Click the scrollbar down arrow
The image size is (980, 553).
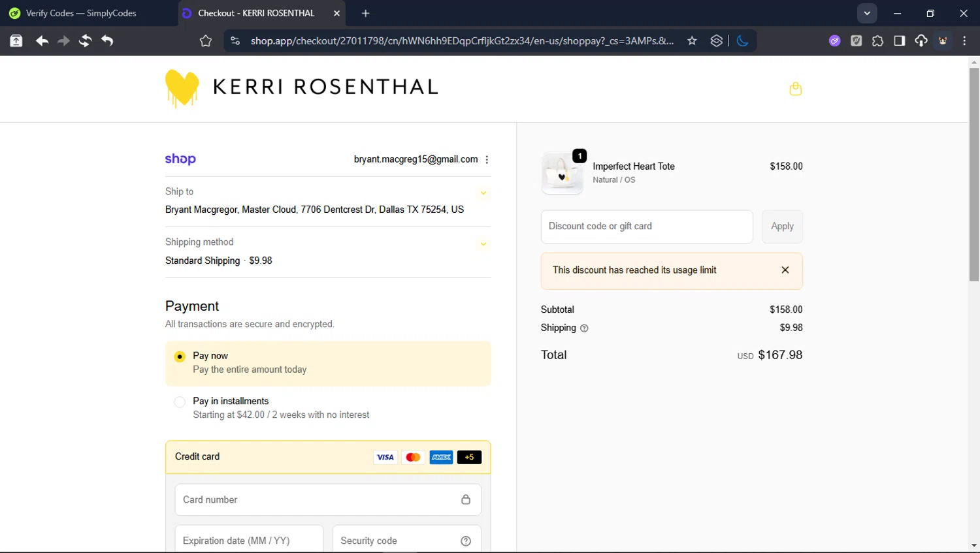tap(974, 546)
